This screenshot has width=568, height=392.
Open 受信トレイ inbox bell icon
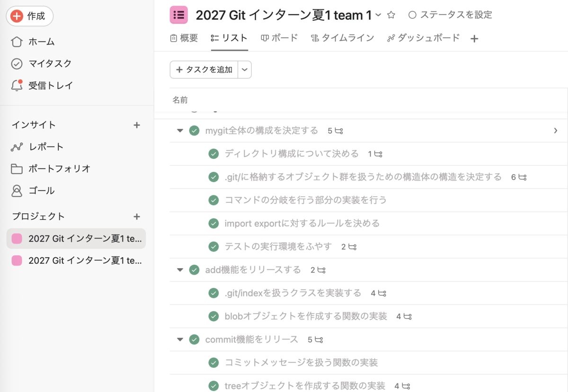pyautogui.click(x=17, y=86)
